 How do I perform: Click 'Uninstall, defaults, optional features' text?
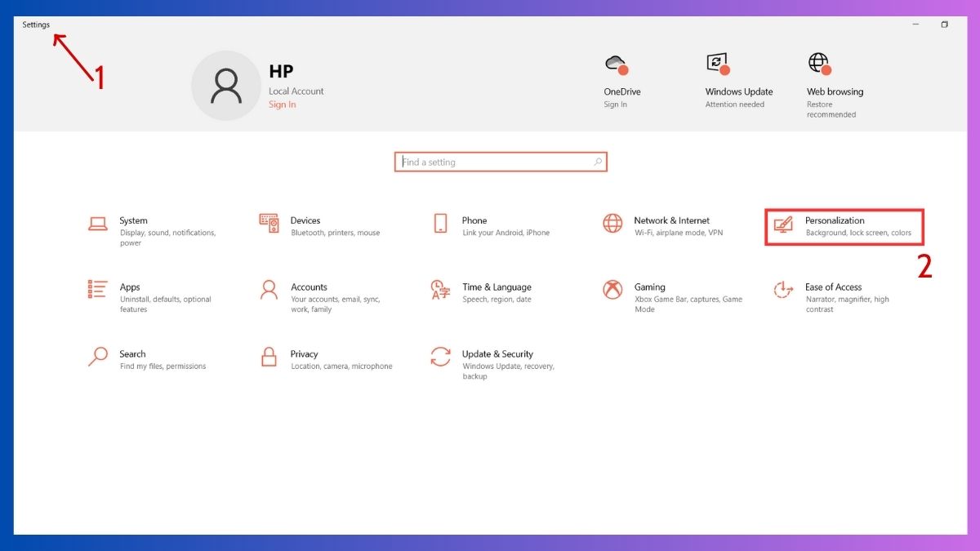click(166, 304)
